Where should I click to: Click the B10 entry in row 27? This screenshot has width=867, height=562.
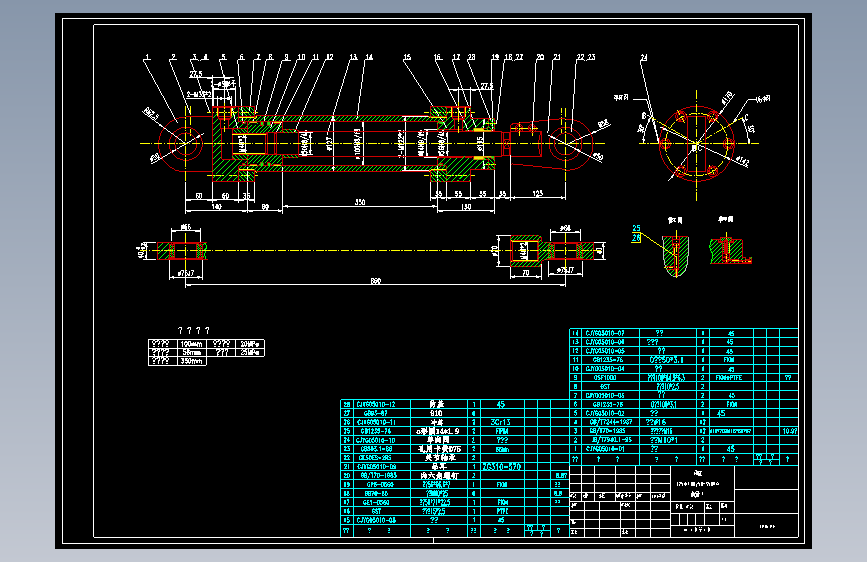tap(436, 413)
